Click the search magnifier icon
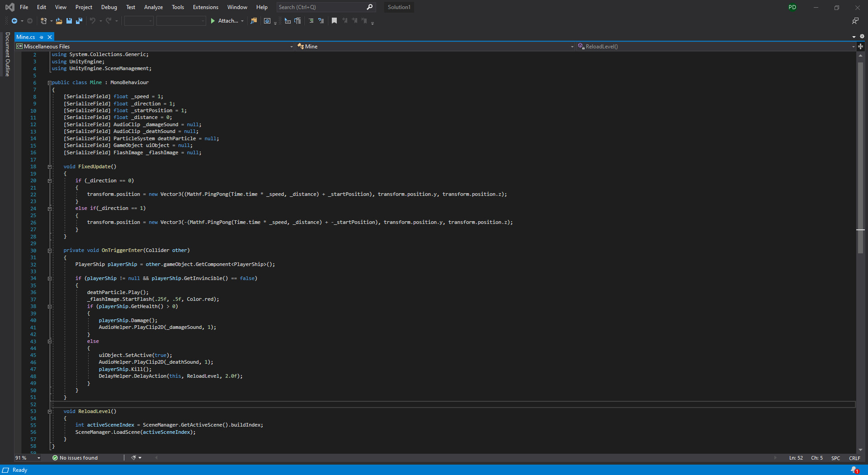Image resolution: width=868 pixels, height=475 pixels. pyautogui.click(x=370, y=7)
